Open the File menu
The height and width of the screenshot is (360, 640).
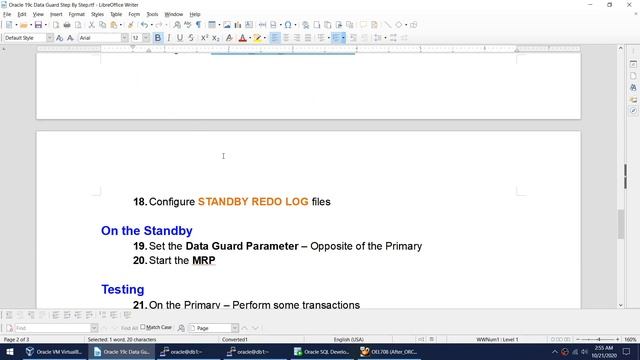click(7, 14)
